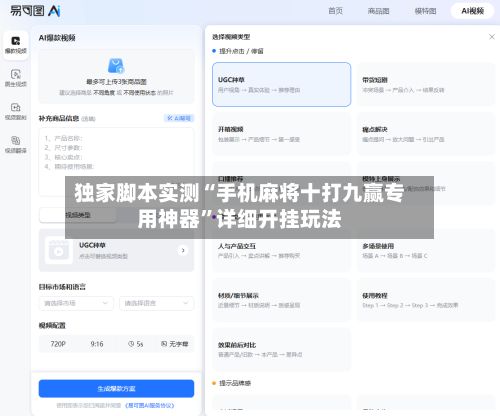Select the AI视频 nav tab
500x416 pixels.
point(472,11)
